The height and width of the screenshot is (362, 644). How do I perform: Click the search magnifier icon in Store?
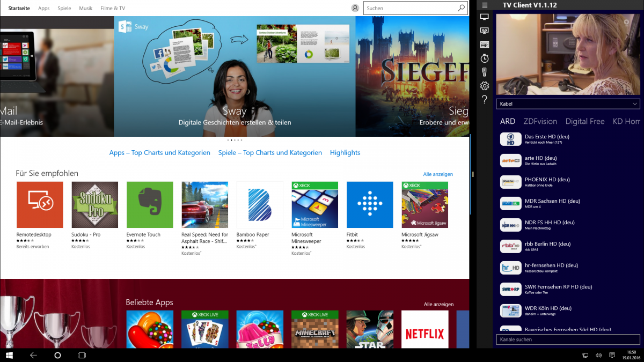(461, 8)
